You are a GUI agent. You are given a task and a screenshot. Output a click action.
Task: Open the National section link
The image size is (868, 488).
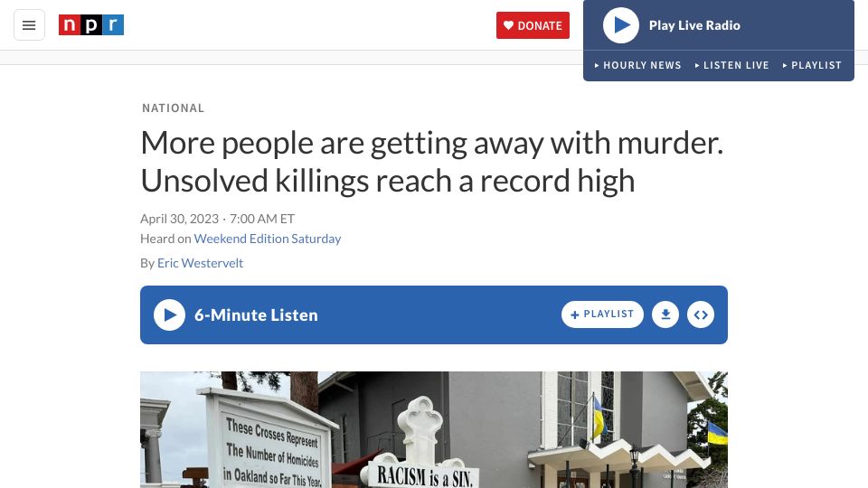click(174, 108)
